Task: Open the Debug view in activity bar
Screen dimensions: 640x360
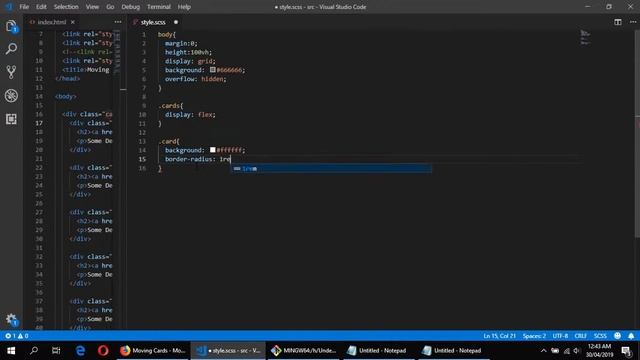Action: [x=11, y=96]
